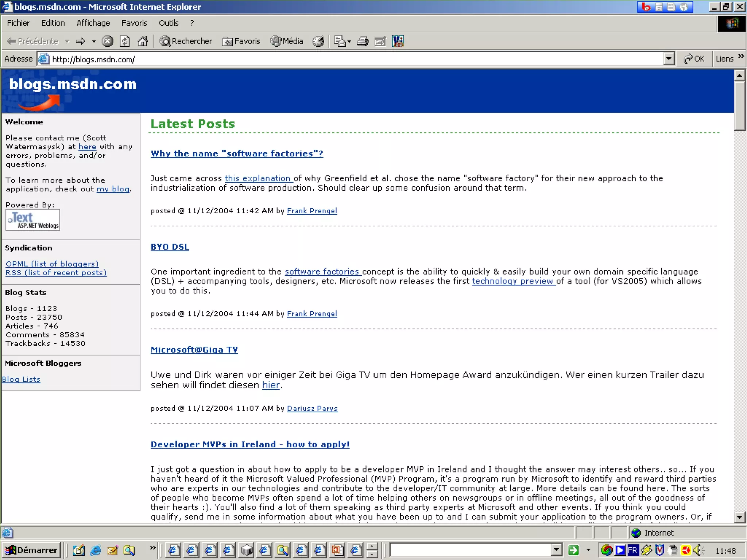Image resolution: width=747 pixels, height=560 pixels.
Task: Expand the address bar dropdown arrow
Action: click(x=669, y=59)
